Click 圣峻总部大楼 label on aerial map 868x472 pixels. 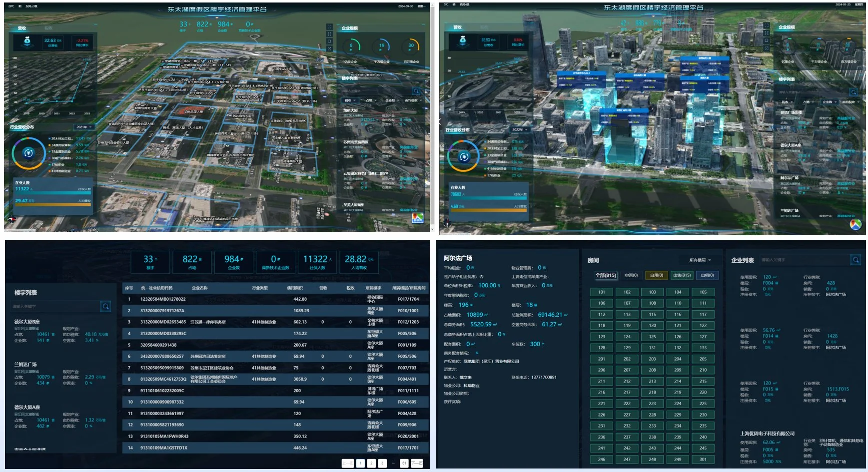(x=193, y=111)
